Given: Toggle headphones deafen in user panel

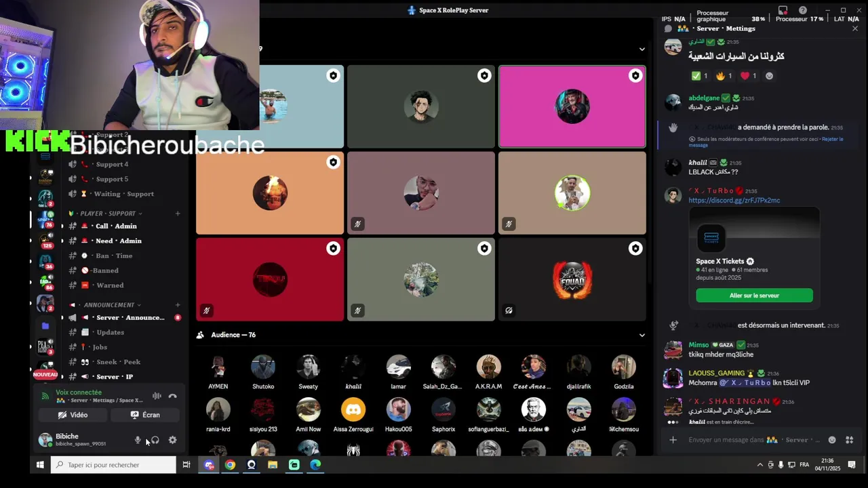Looking at the screenshot, I should [155, 440].
